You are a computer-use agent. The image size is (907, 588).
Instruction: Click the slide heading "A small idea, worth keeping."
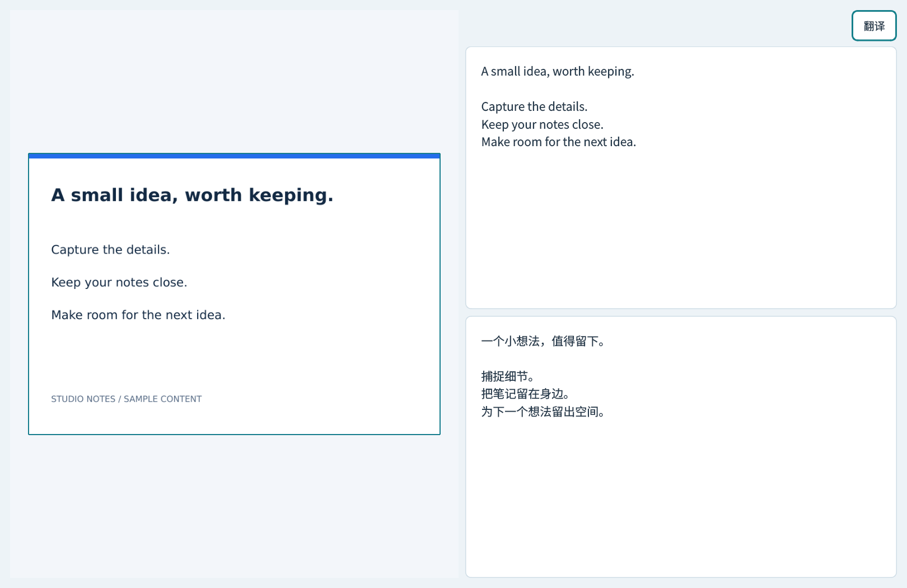[192, 195]
